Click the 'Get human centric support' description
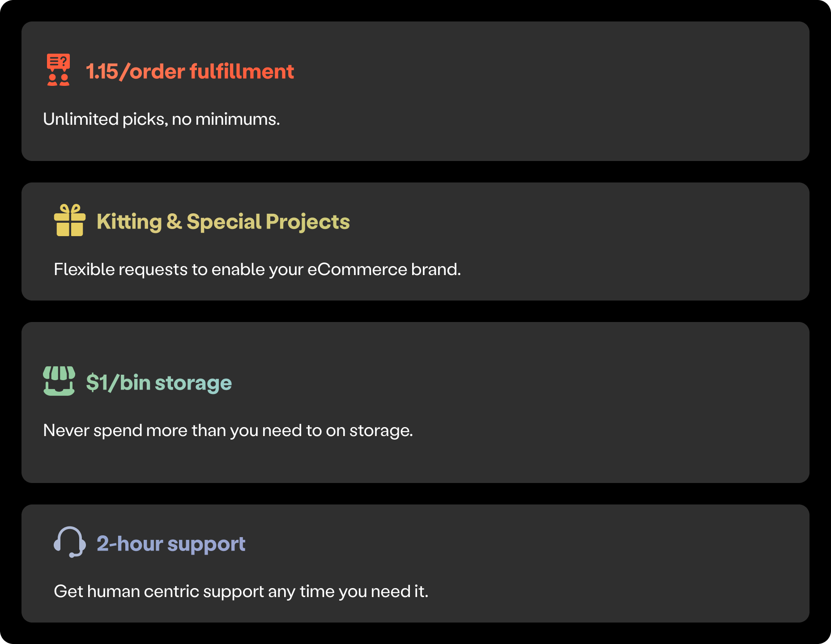Viewport: 831px width, 644px height. 241,592
